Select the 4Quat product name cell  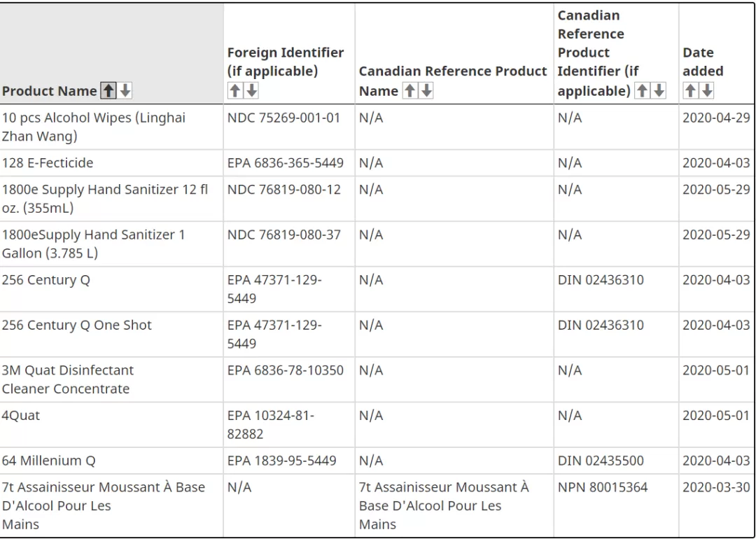pos(111,425)
